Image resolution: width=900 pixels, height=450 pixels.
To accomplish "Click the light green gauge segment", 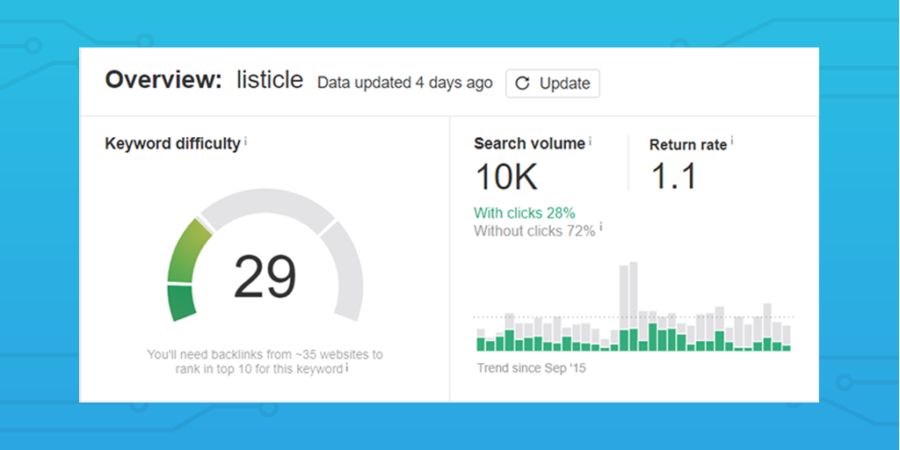I will (x=187, y=251).
